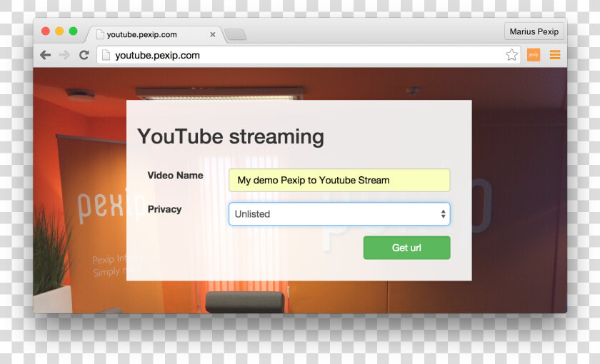This screenshot has height=364, width=600.
Task: Click the YouTube streaming heading
Action: 231,137
